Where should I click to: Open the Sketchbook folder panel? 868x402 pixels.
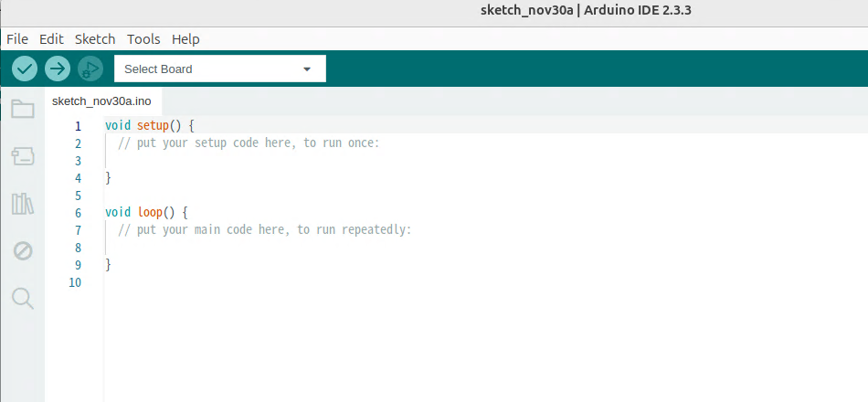point(23,109)
